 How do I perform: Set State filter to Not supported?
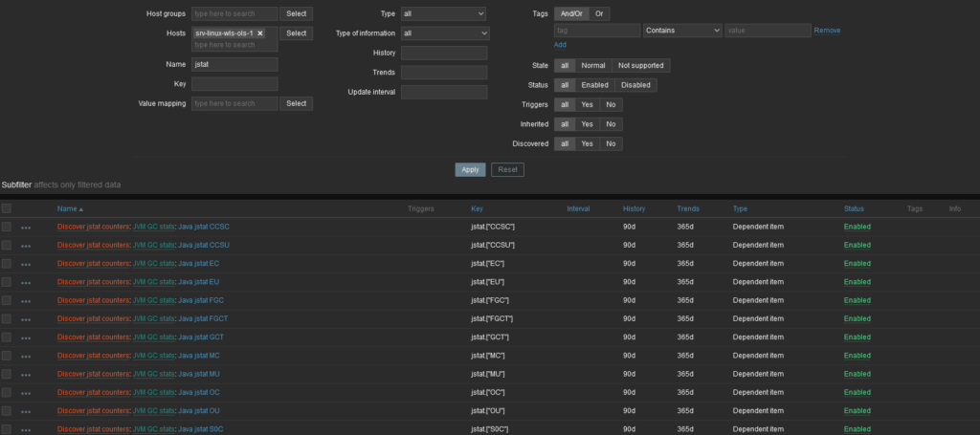(640, 66)
